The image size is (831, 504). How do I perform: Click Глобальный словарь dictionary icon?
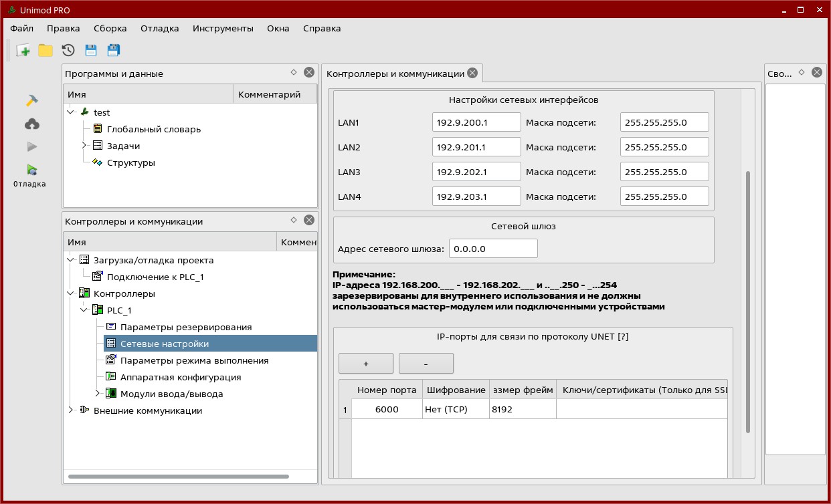98,129
